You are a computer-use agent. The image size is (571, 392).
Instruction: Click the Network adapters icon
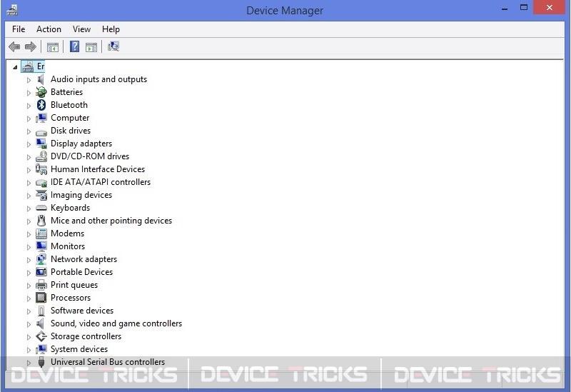41,259
